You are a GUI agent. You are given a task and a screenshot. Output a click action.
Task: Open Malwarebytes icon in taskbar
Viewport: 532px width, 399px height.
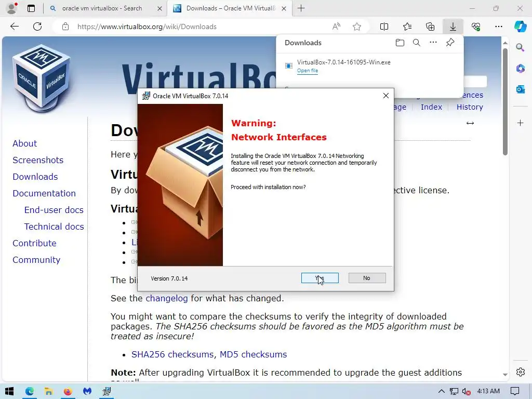[87, 391]
